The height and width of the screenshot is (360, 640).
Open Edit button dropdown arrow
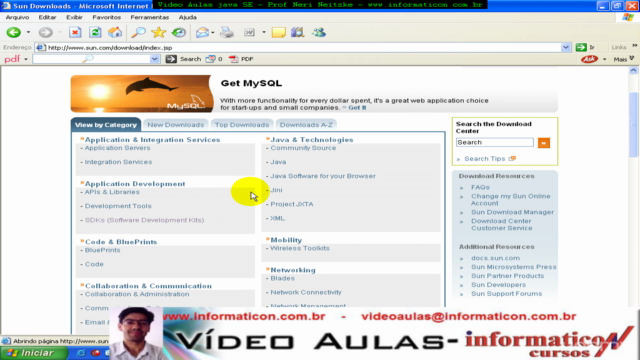(264, 32)
